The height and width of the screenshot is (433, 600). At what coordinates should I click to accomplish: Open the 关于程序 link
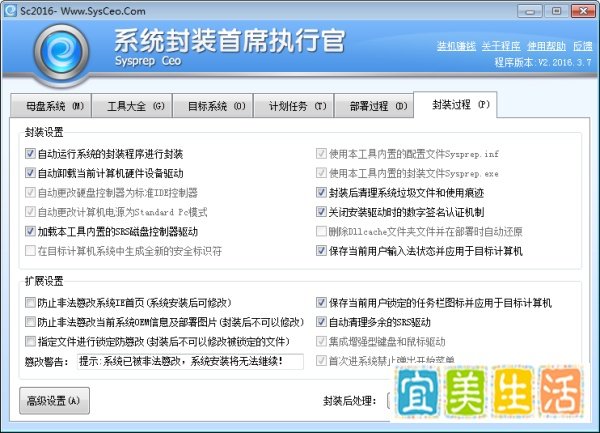tap(501, 46)
